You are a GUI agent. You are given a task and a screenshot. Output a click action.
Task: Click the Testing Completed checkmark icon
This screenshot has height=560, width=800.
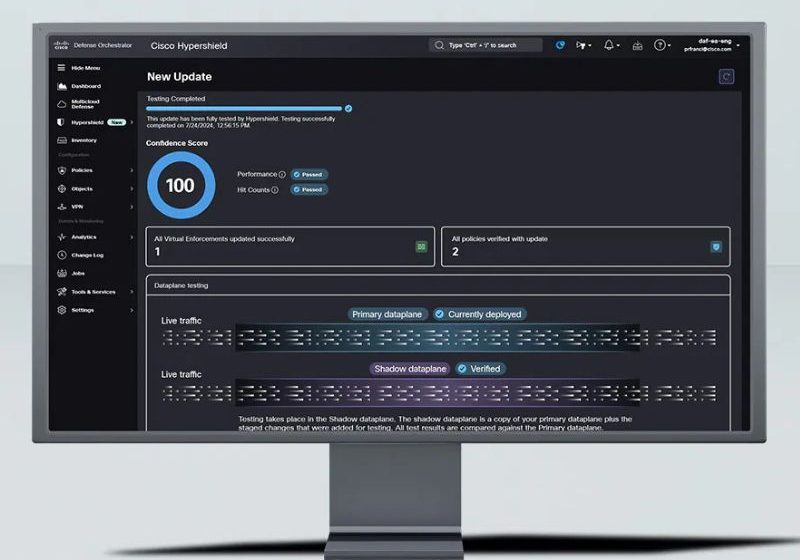(x=348, y=109)
